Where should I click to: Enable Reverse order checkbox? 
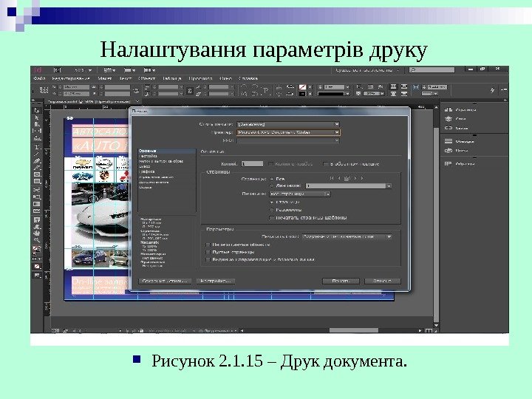[325, 164]
